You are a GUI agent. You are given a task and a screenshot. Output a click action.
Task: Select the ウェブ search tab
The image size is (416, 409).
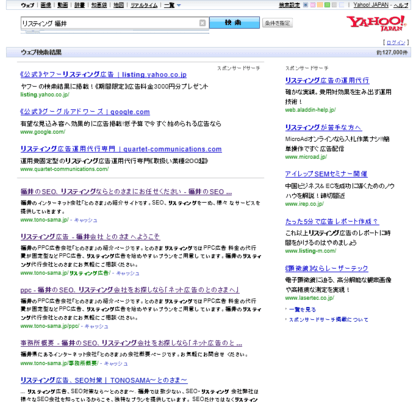click(27, 5)
